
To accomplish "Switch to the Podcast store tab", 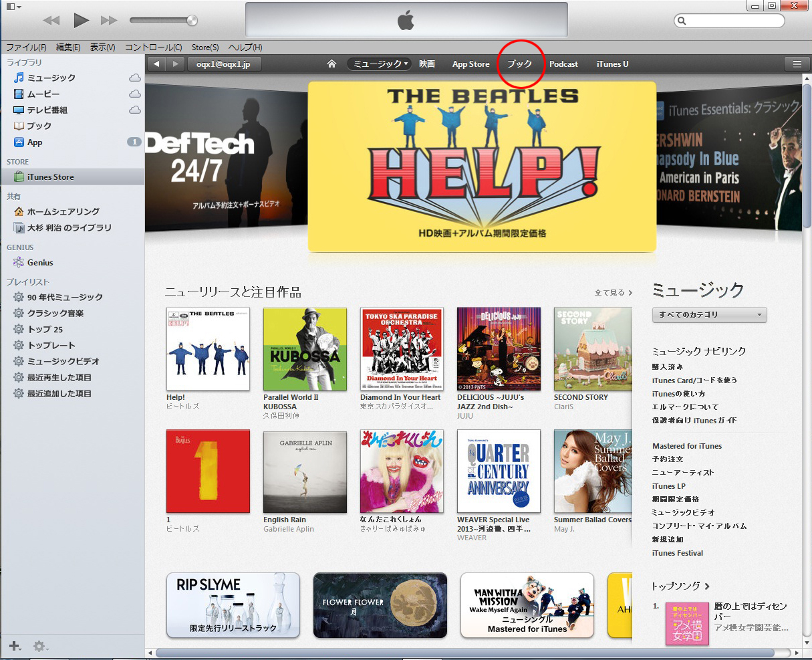I will click(x=563, y=64).
